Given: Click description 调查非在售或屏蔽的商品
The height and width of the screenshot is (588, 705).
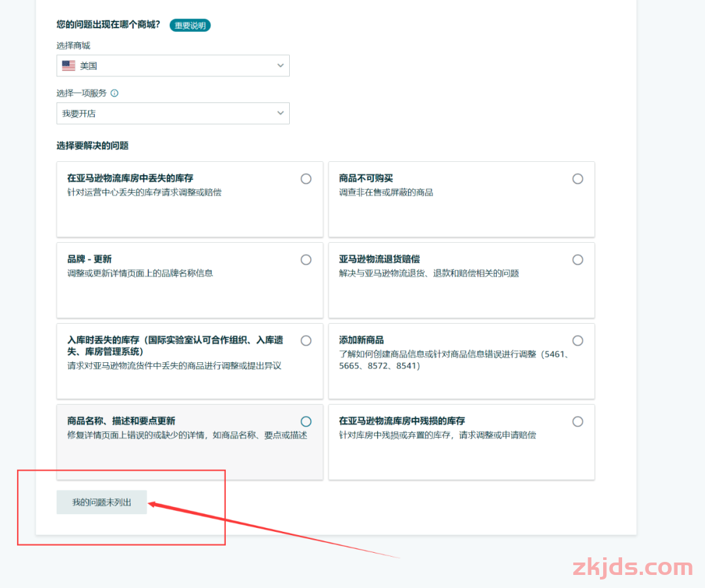Looking at the screenshot, I should coord(386,193).
